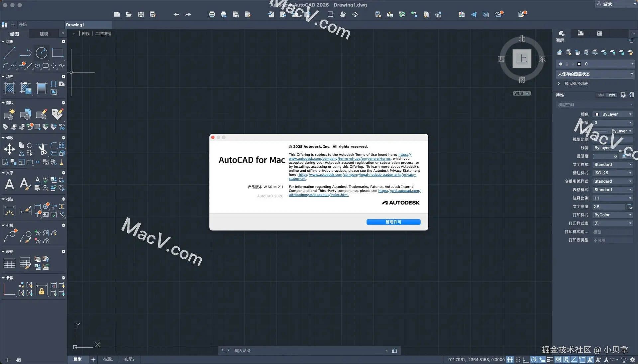Image resolution: width=638 pixels, height=364 pixels.
Task: Expand the 显示图层列表 layer list
Action: coord(576,84)
